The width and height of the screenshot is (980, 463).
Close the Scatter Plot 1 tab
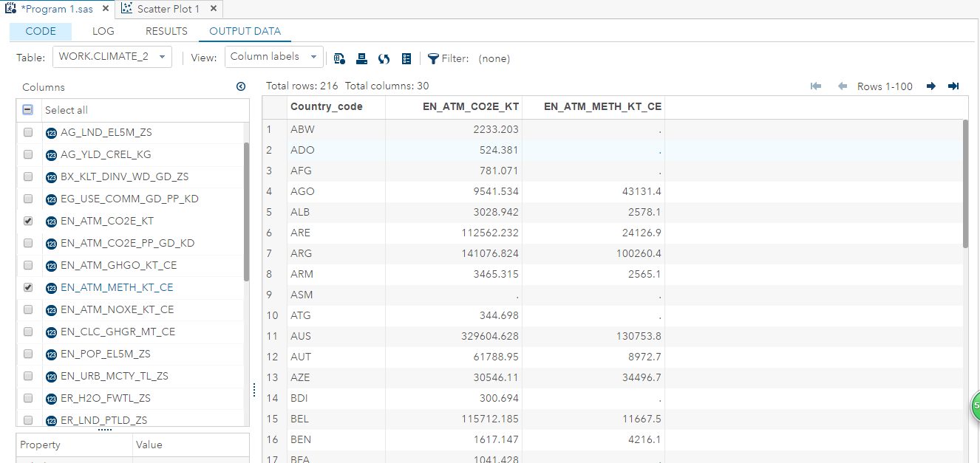point(214,9)
